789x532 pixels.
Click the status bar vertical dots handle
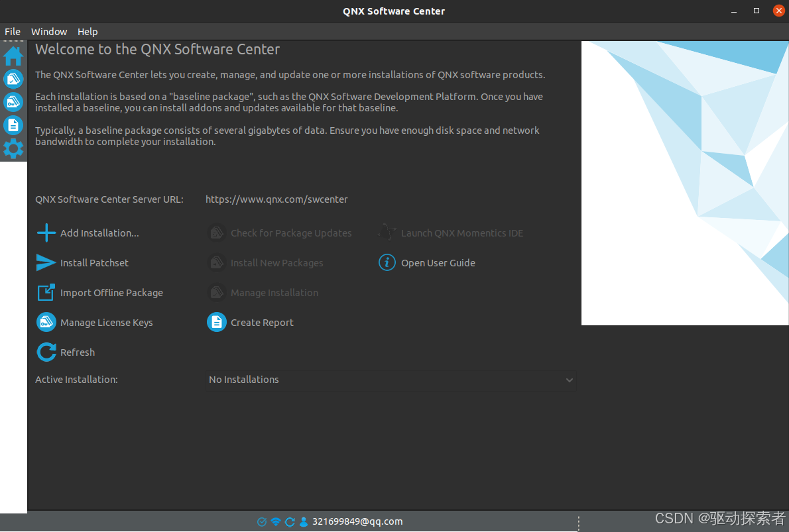579,523
